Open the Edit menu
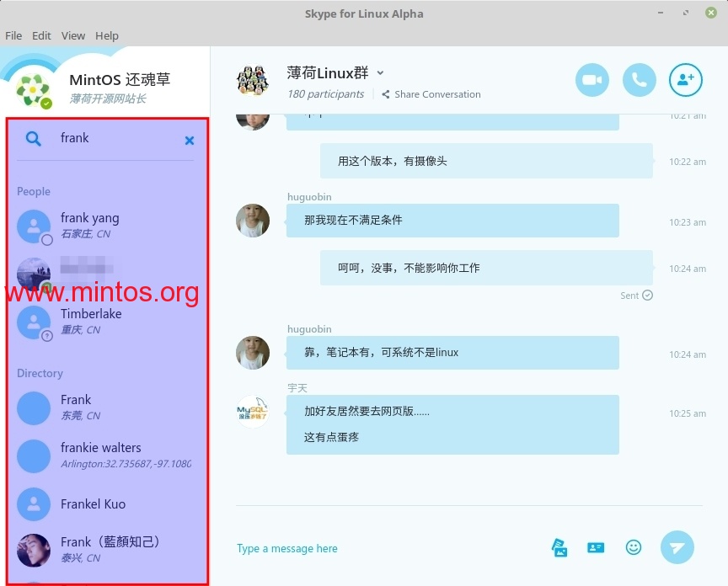 [x=41, y=35]
